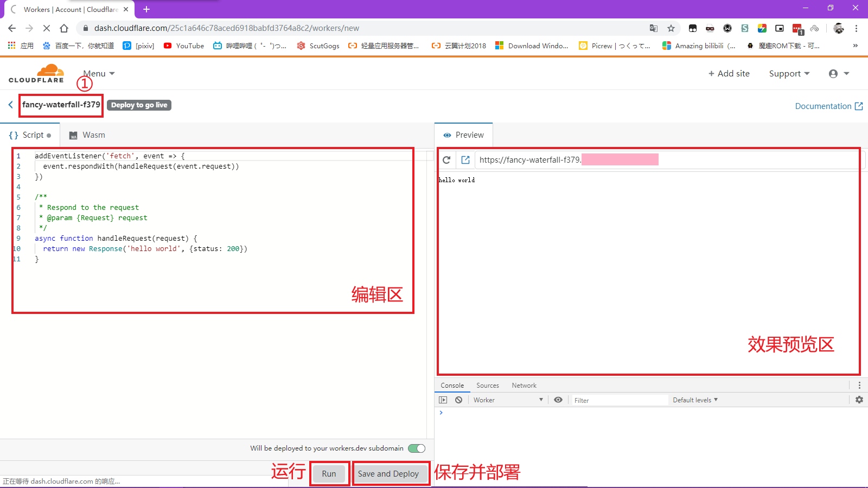Open console settings gear icon
Image resolution: width=868 pixels, height=488 pixels.
[859, 400]
